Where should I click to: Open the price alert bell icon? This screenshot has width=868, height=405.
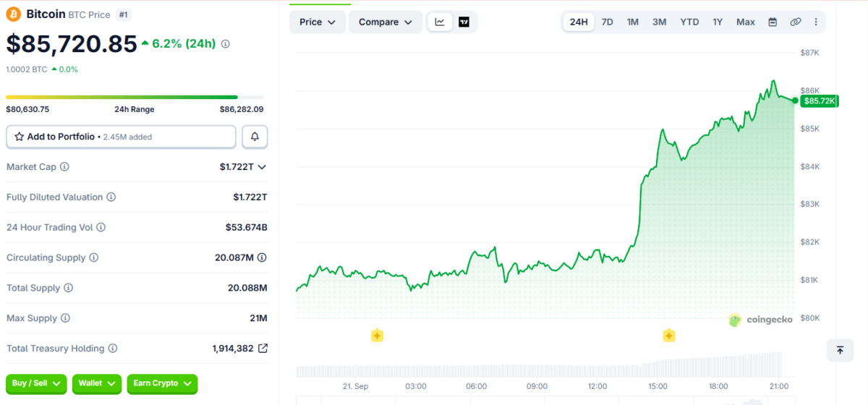(255, 137)
